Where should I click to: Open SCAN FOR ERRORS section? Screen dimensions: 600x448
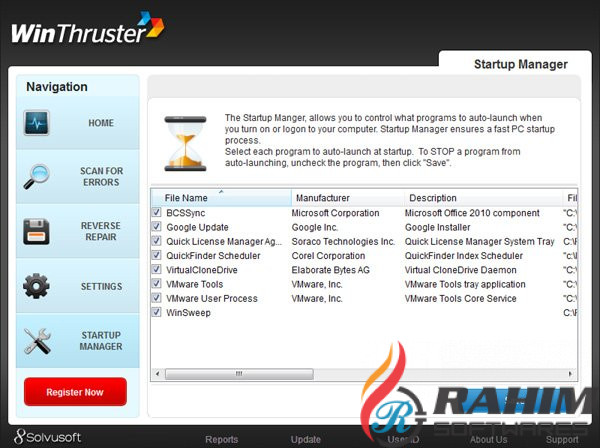(78, 176)
